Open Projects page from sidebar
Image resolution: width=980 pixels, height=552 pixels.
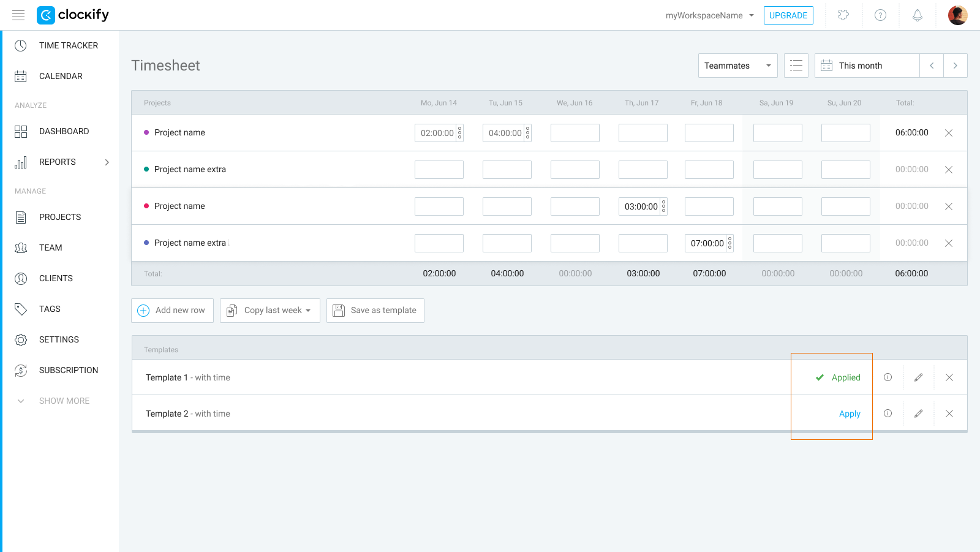pyautogui.click(x=60, y=217)
